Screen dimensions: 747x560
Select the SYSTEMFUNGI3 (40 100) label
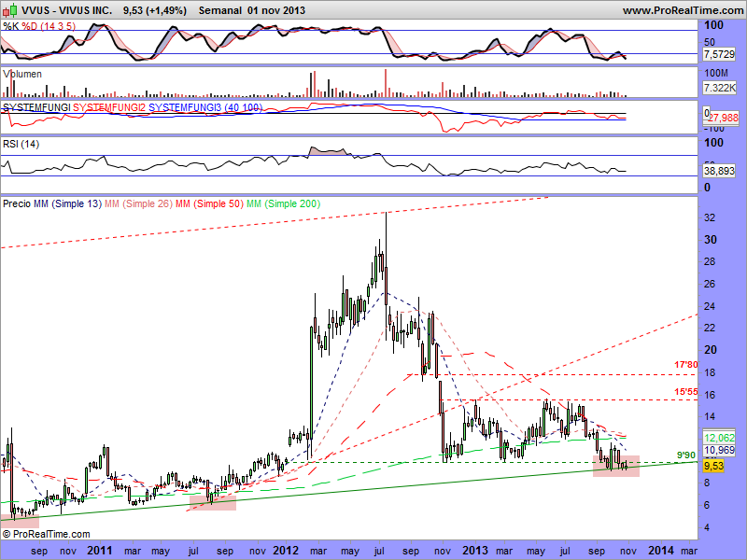(205, 107)
